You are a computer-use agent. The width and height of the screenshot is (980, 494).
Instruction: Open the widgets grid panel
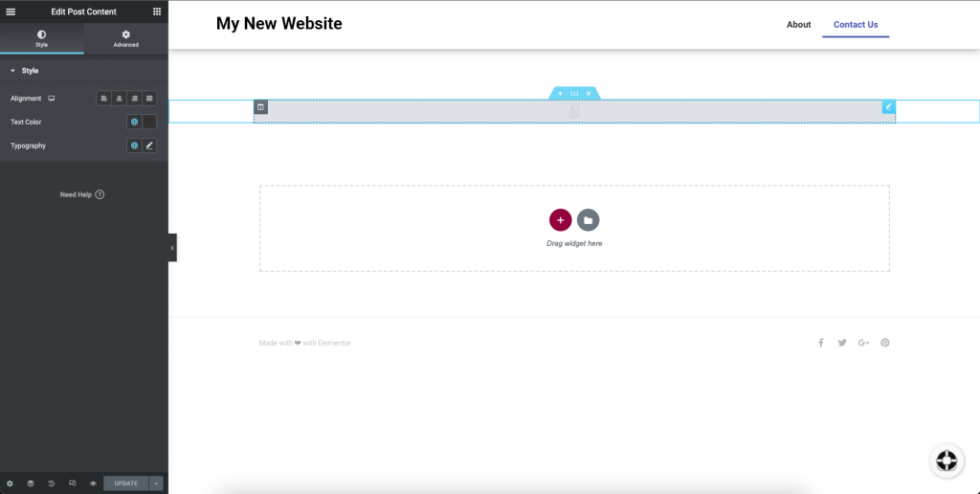(157, 11)
